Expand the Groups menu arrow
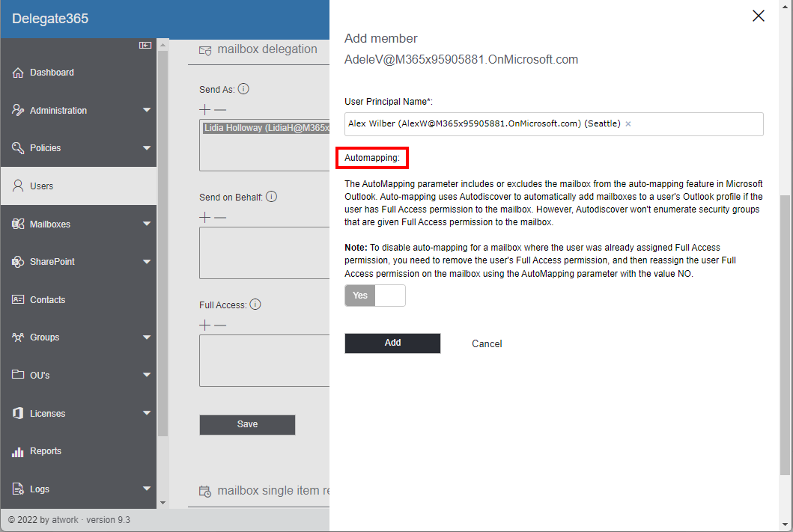The image size is (793, 532). (x=147, y=337)
